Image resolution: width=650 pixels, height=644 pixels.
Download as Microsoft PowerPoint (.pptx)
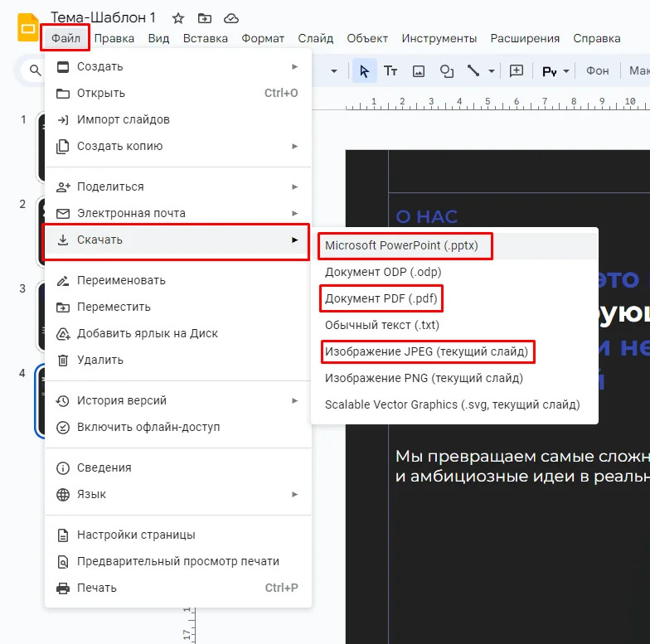point(454,245)
